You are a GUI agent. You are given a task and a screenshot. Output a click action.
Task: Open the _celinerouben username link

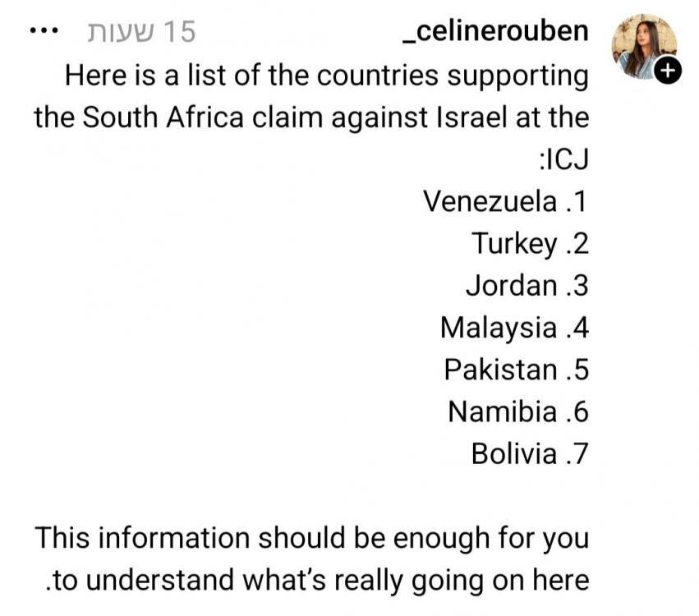pos(495,32)
